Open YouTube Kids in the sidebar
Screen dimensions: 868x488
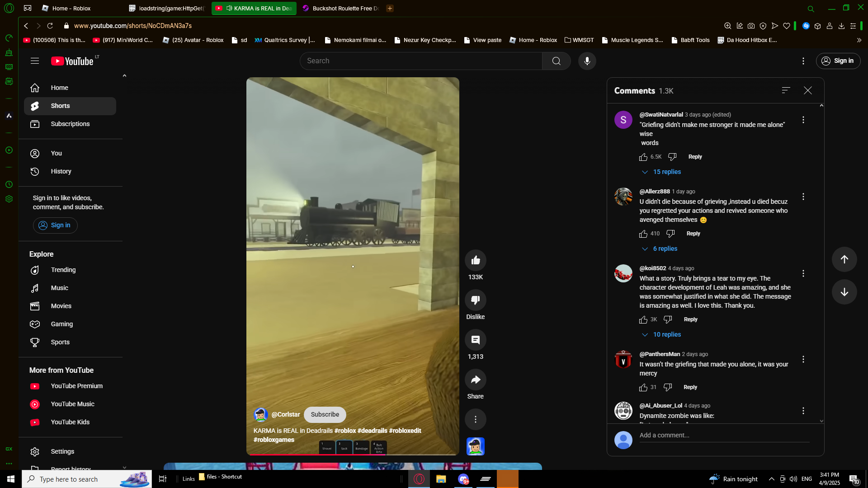tap(70, 422)
